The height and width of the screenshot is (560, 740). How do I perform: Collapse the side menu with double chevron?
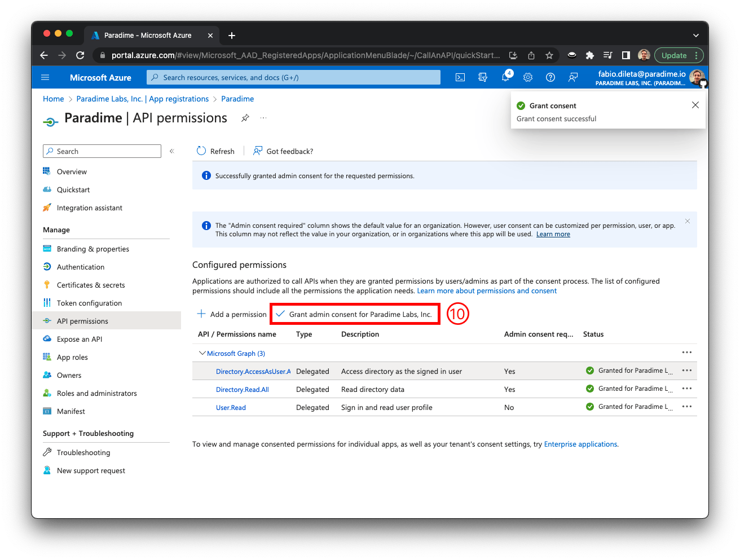(172, 151)
